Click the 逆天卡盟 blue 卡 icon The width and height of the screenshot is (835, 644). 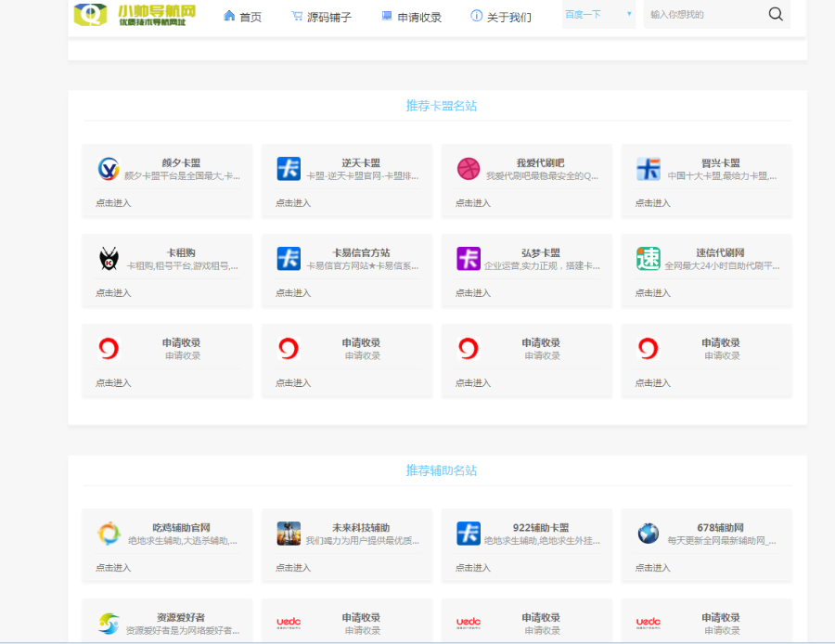click(x=289, y=169)
